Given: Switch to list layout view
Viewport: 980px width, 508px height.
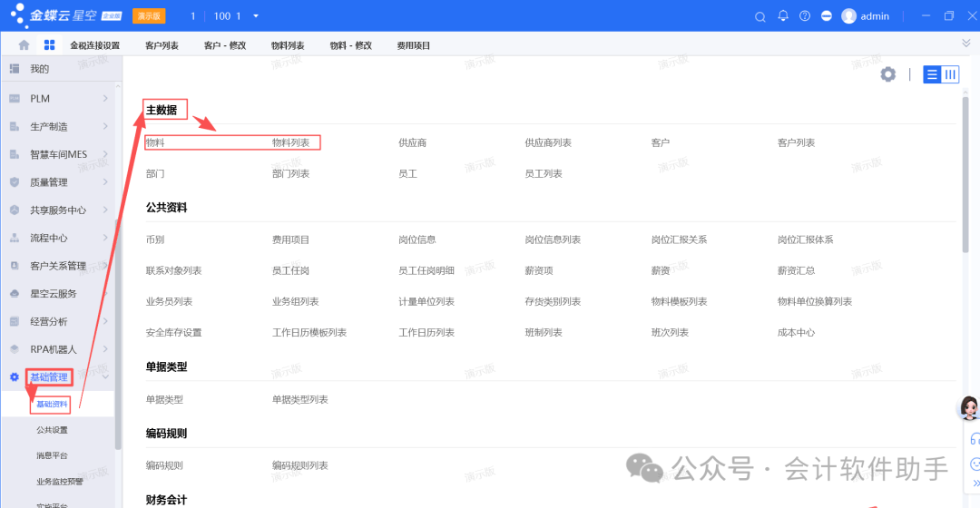Looking at the screenshot, I should (932, 74).
